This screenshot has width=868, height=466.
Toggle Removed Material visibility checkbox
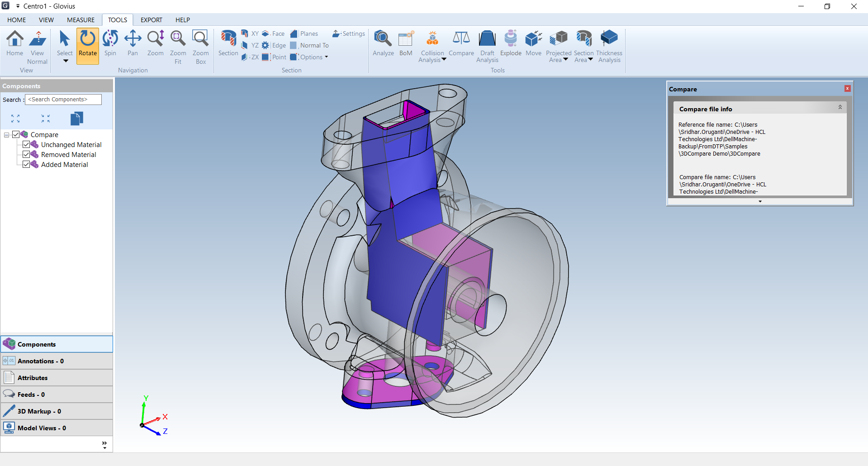[26, 155]
